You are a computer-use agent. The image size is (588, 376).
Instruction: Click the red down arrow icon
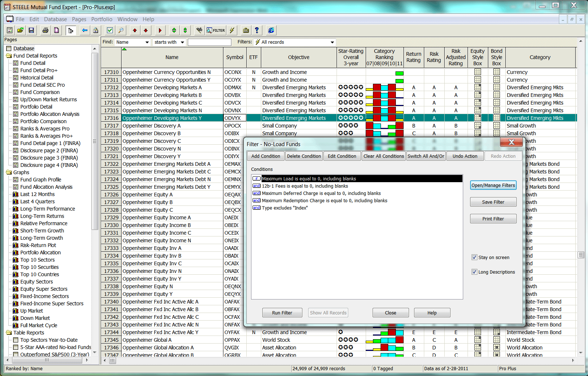pos(146,30)
